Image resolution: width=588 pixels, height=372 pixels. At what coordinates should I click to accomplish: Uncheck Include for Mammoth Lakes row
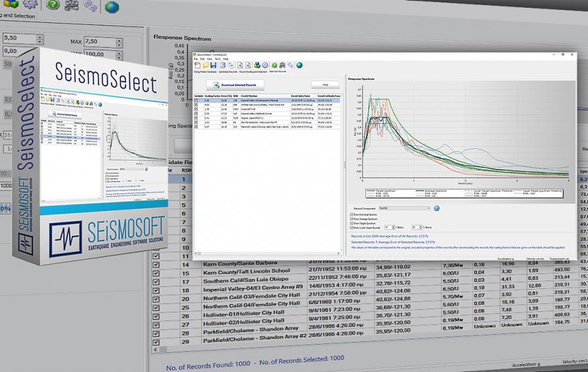(196, 126)
